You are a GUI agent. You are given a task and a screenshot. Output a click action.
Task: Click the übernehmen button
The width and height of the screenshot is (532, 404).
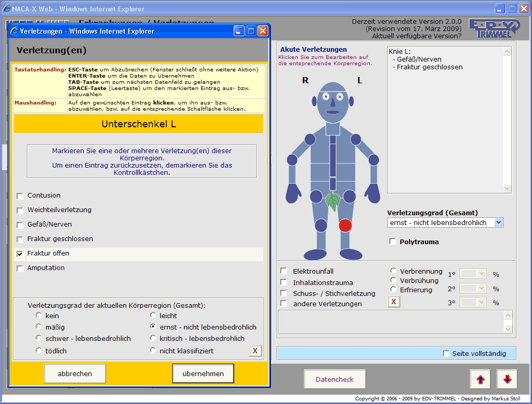(x=203, y=373)
